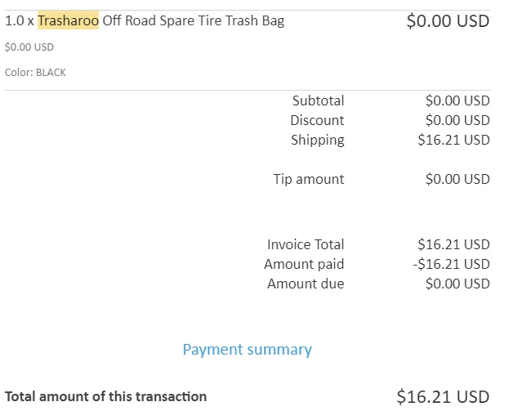Open the Payment summary link

coord(247,350)
